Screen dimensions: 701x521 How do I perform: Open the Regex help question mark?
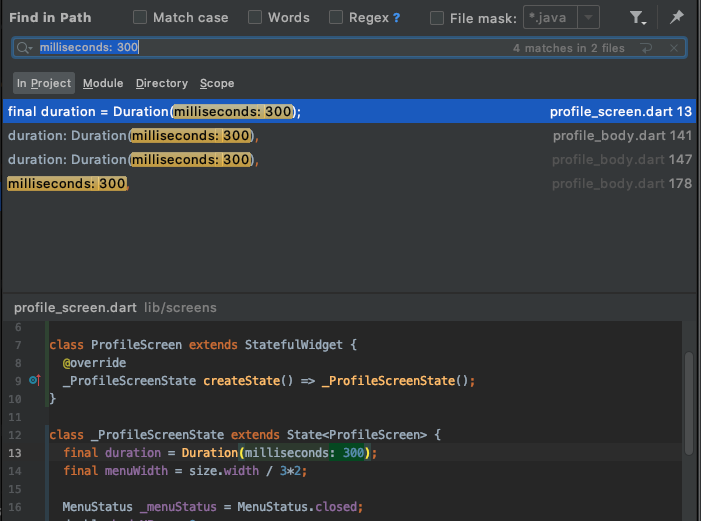(397, 18)
